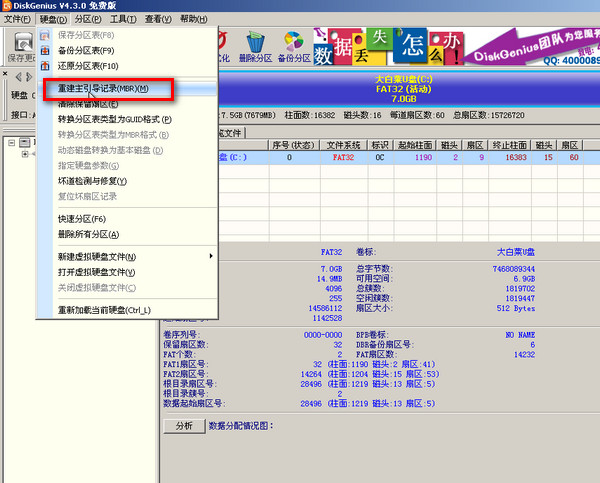Select 坏道检测与修复(Y) entry

(x=92, y=181)
